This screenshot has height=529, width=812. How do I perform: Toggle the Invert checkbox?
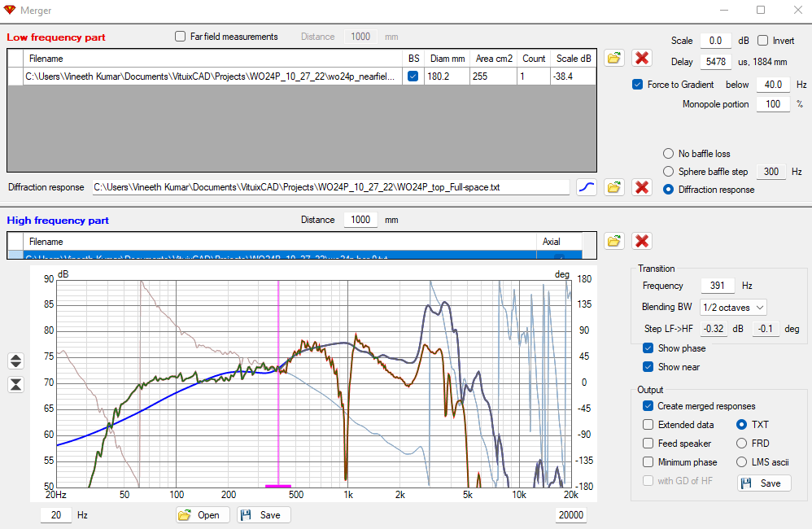coord(763,41)
